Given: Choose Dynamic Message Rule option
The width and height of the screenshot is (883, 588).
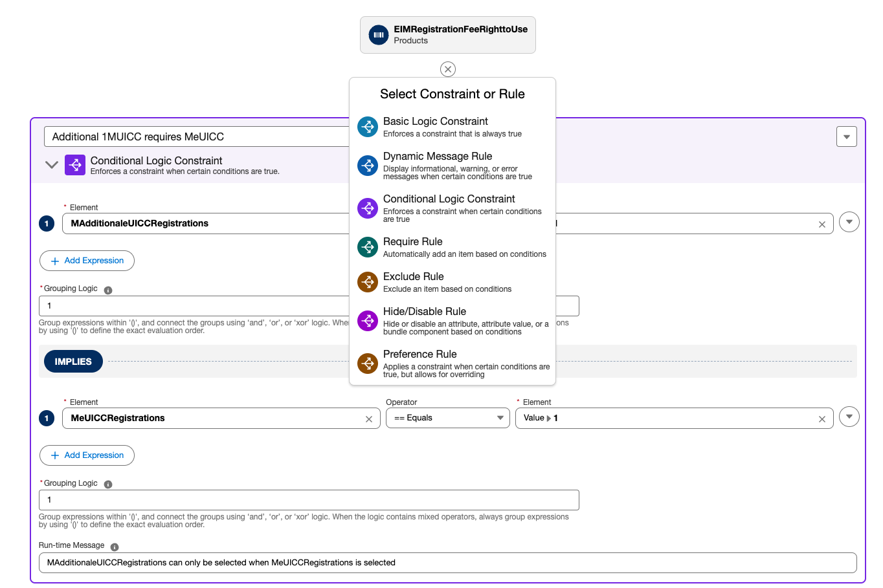Looking at the screenshot, I should coord(453,166).
